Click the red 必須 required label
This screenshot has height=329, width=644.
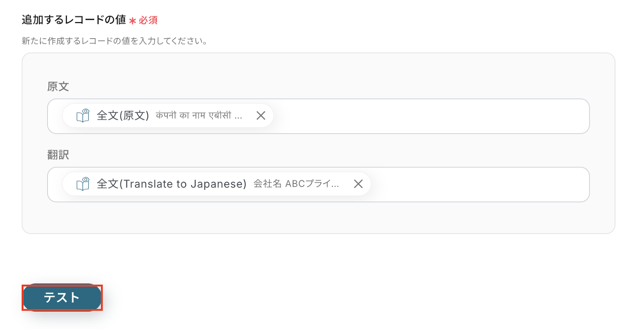click(x=148, y=20)
